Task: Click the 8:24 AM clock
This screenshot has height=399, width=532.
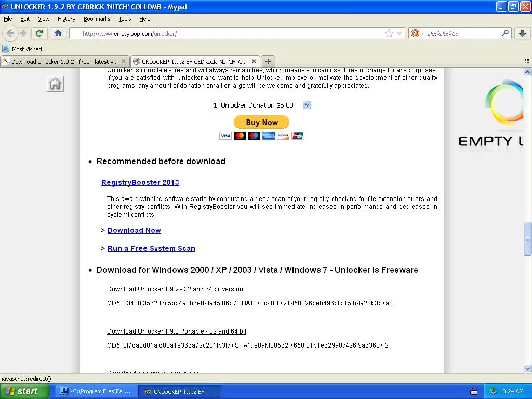Action: (513, 392)
